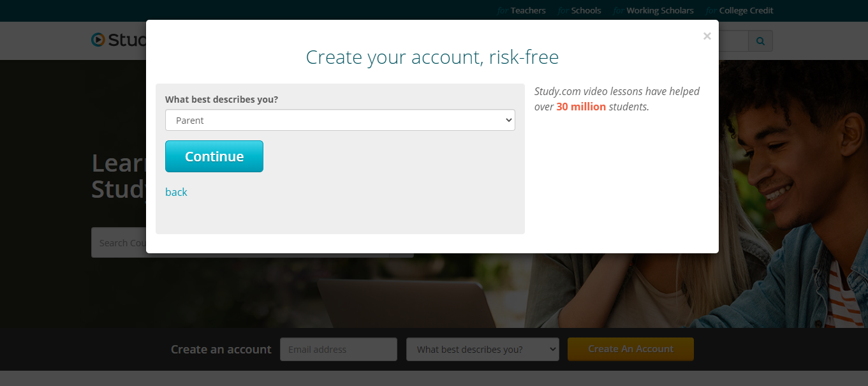This screenshot has width=868, height=386.
Task: Click the "Create an account" footer label
Action: 221,350
